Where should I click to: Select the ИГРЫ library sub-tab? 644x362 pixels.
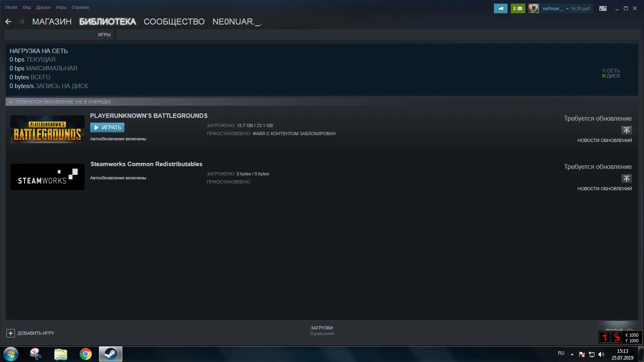point(104,35)
